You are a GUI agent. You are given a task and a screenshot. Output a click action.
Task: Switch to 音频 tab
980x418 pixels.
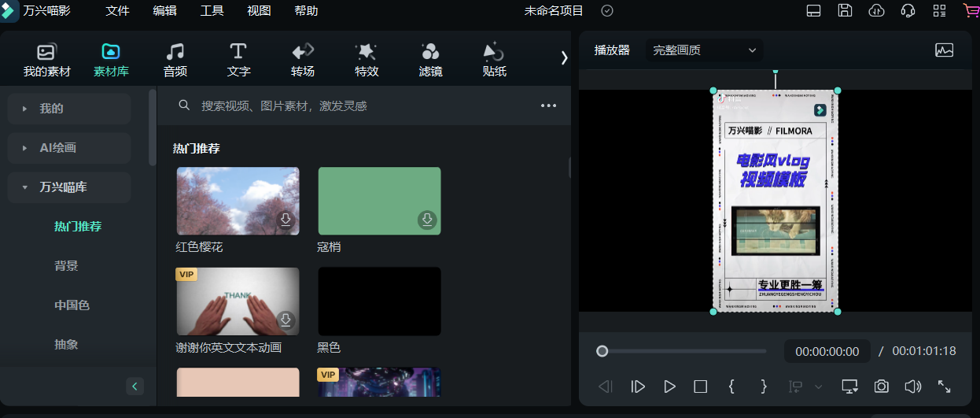pos(175,60)
